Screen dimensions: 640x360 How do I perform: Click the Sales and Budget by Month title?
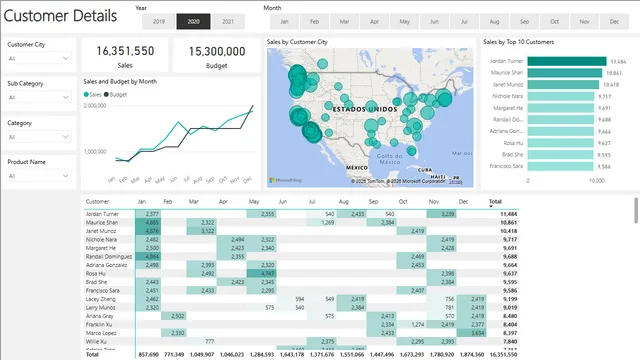coord(120,82)
